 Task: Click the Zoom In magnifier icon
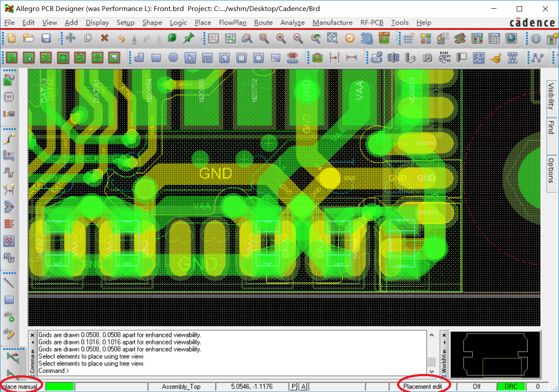click(281, 39)
